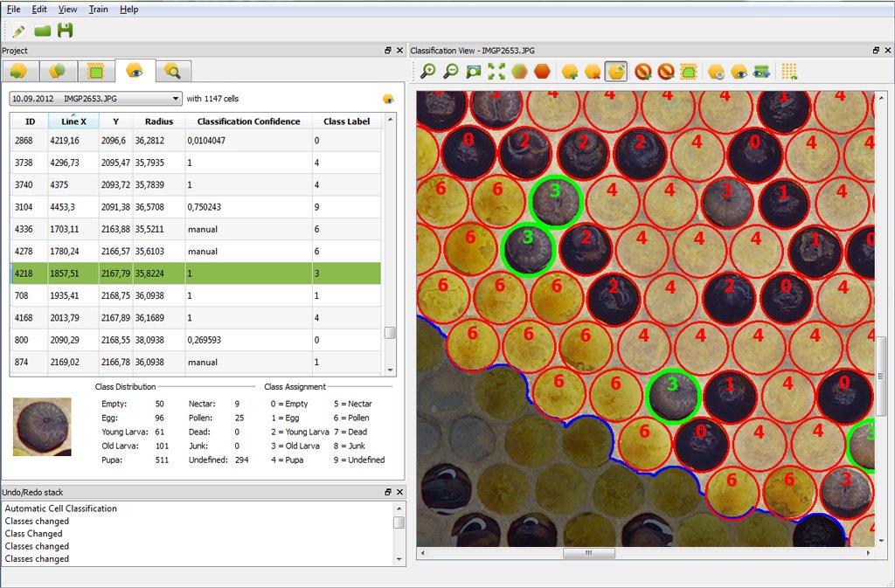Toggle the highlighted edit cell pencil tool
The height and width of the screenshot is (588, 895).
(615, 72)
